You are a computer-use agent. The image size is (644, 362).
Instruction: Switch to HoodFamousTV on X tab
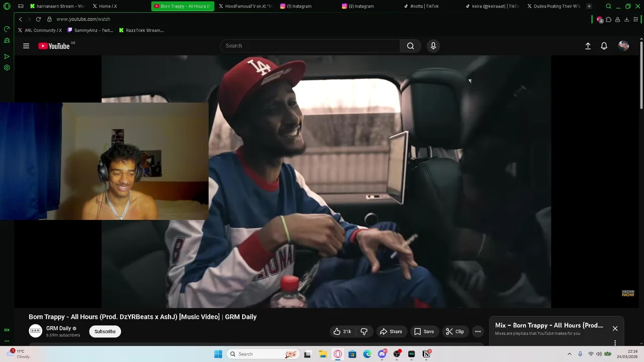tap(246, 6)
